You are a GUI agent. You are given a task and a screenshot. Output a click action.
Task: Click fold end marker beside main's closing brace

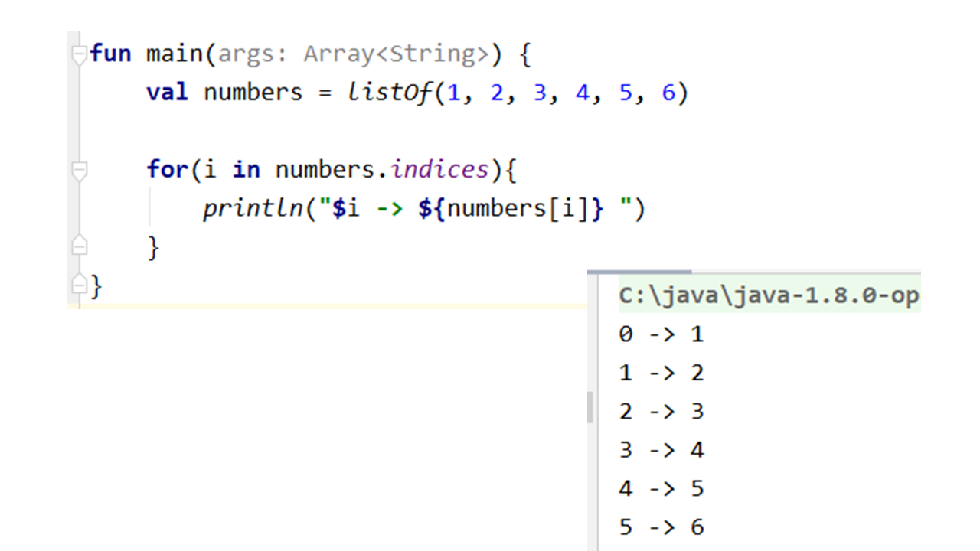click(x=79, y=285)
